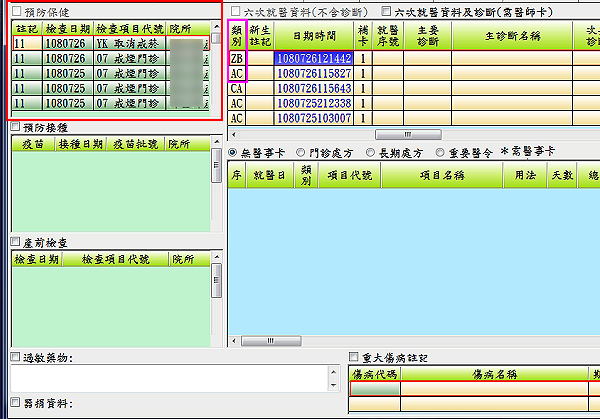Image resolution: width=600 pixels, height=419 pixels.
Task: Tick 六次就醫資料及診斷(需醫師卡) checkbox
Action: [387, 9]
